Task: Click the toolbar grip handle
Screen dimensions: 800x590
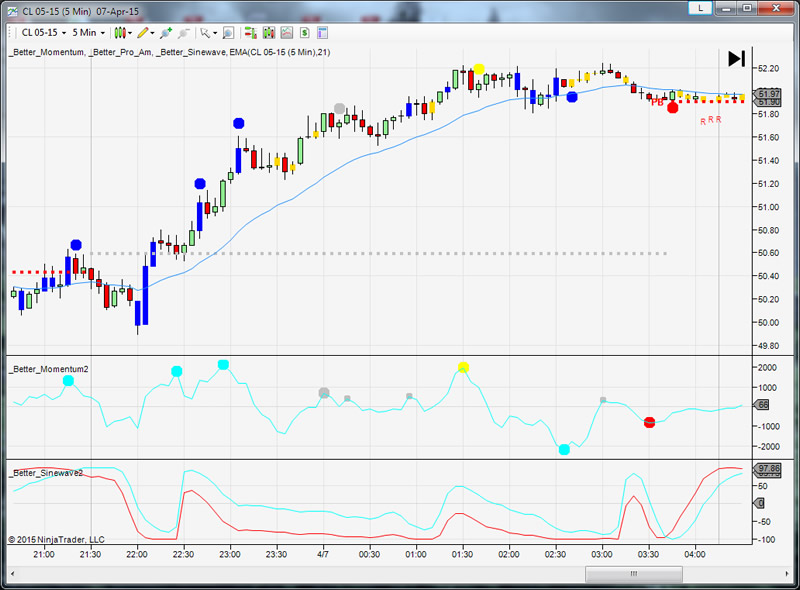Action: click(x=10, y=33)
